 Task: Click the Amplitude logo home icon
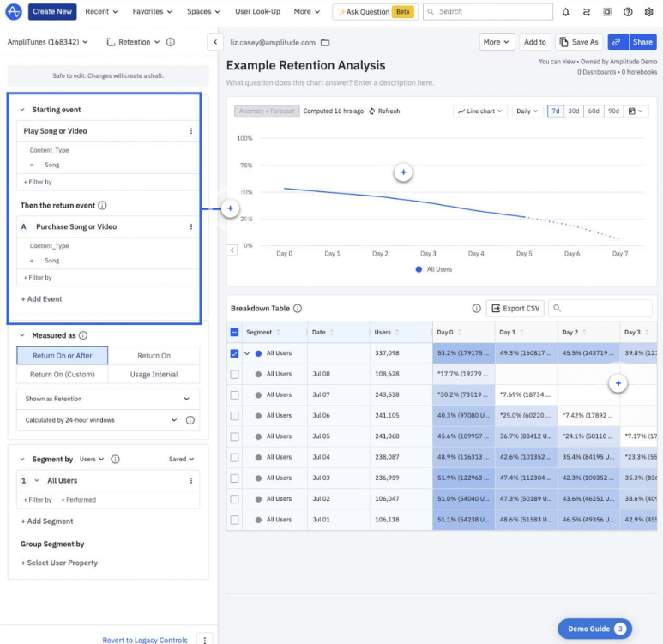tap(14, 11)
